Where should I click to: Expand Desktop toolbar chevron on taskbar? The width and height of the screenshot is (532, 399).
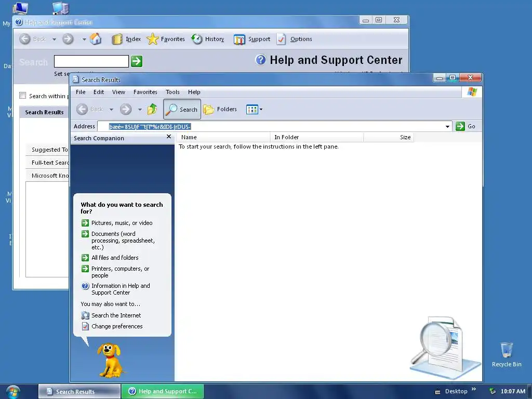click(474, 389)
